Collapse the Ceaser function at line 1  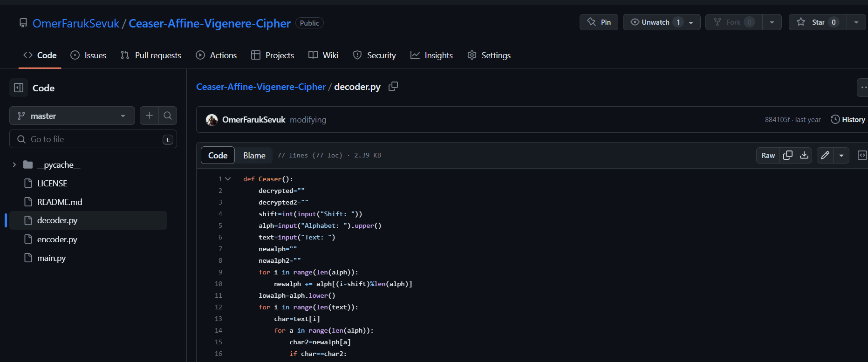point(228,179)
